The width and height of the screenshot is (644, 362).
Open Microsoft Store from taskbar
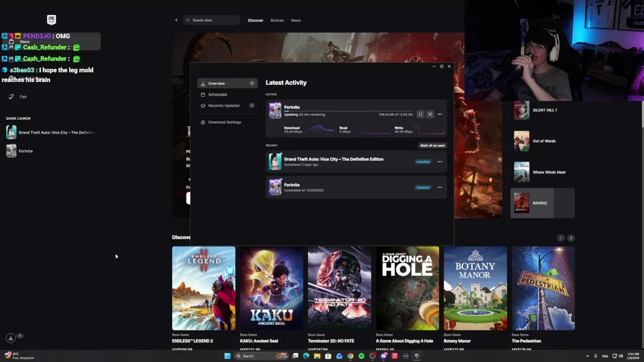coord(328,356)
